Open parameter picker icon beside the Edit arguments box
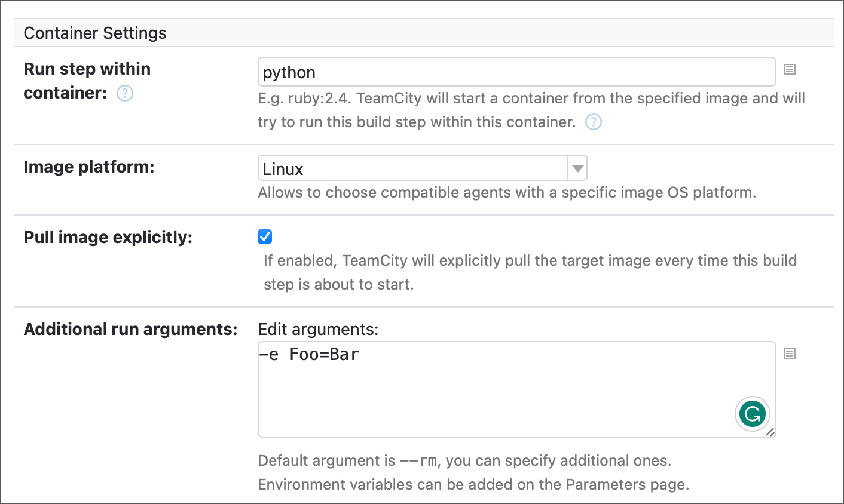 789,354
